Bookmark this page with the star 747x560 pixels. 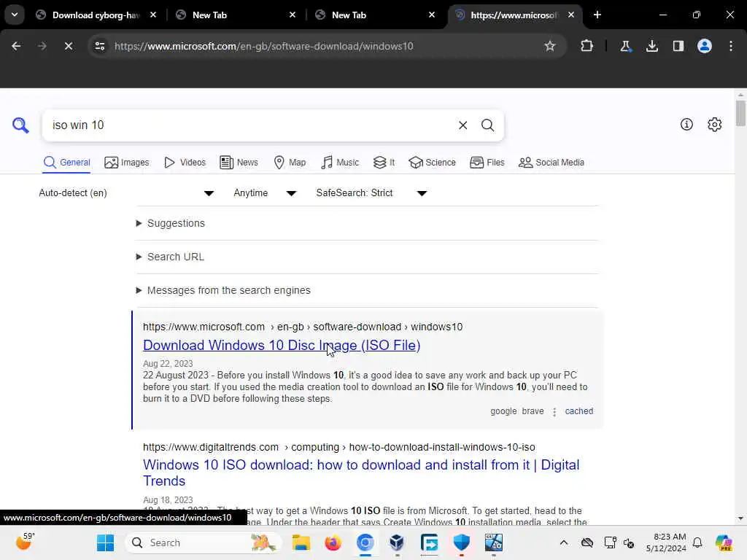coord(550,46)
